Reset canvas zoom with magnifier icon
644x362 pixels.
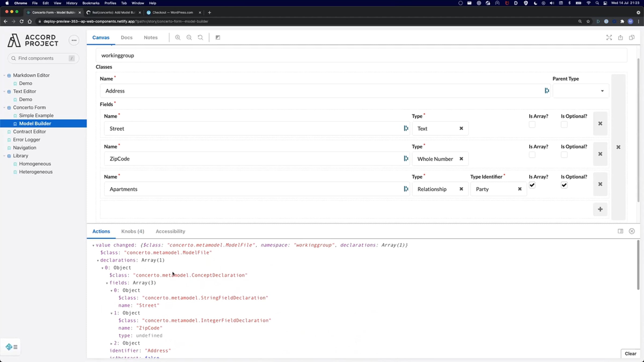[200, 38]
